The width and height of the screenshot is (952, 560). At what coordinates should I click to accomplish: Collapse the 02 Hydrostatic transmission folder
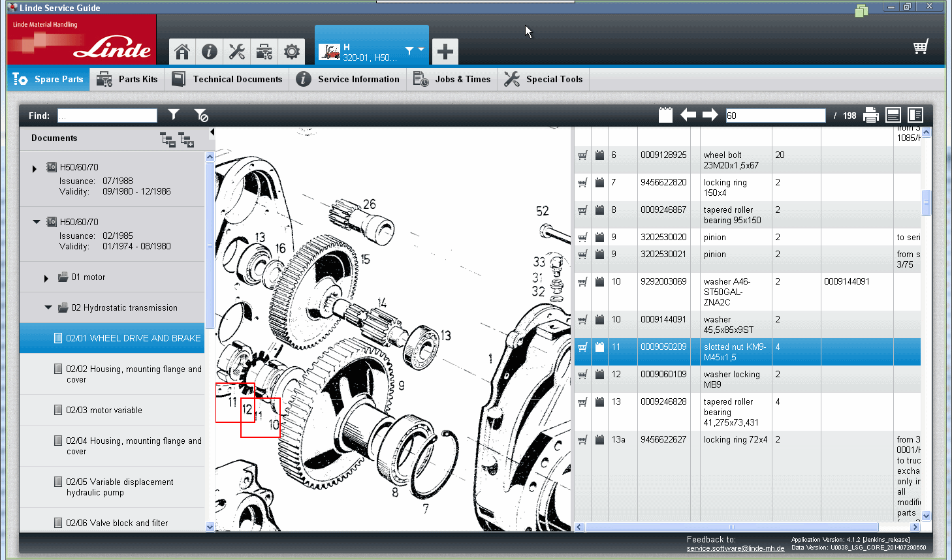pyautogui.click(x=47, y=307)
